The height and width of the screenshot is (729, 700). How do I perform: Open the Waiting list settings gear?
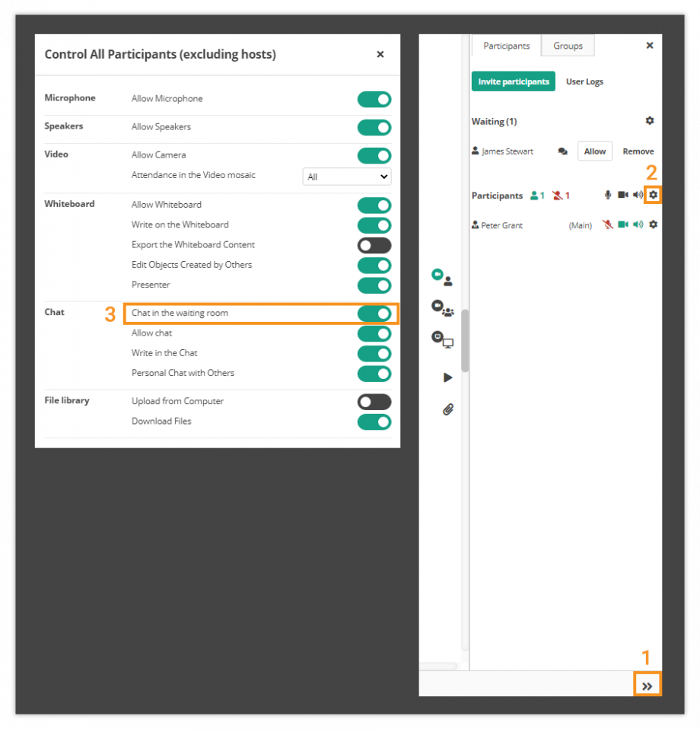pyautogui.click(x=650, y=120)
